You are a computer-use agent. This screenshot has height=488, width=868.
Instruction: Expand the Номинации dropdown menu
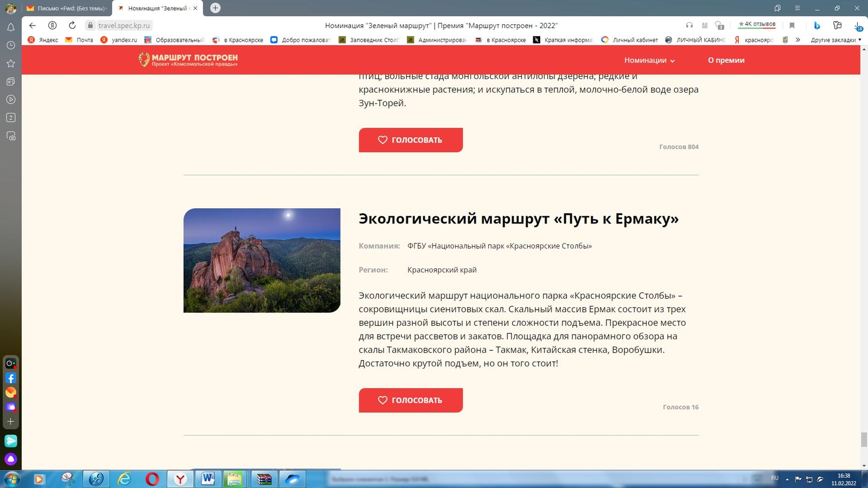tap(649, 60)
